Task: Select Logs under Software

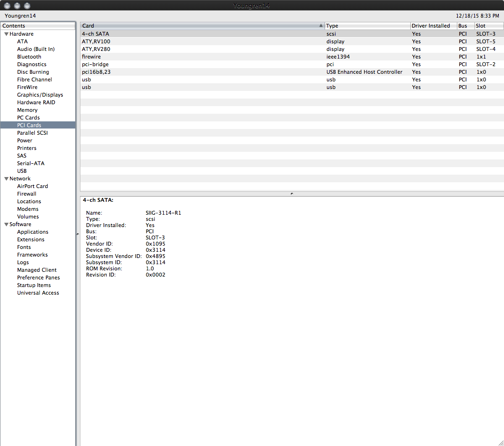Action: 23,262
